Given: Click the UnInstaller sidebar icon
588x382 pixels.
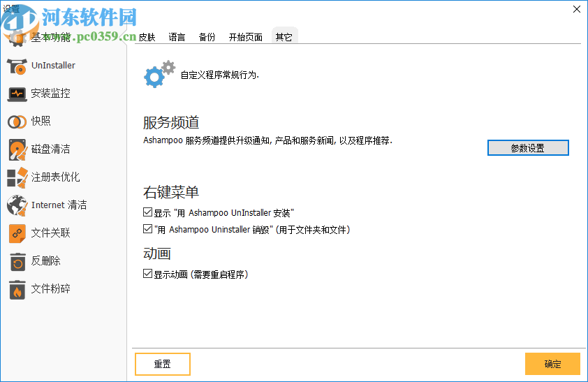Looking at the screenshot, I should (x=17, y=66).
